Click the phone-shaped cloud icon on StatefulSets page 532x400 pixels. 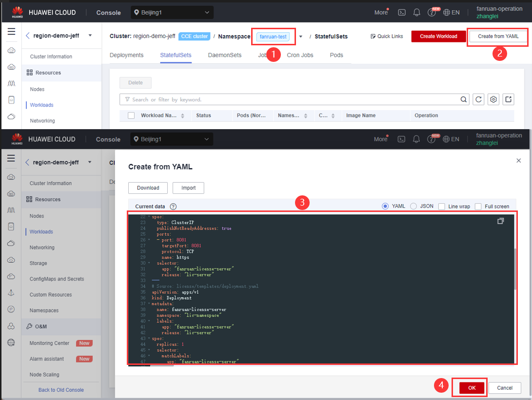click(12, 100)
